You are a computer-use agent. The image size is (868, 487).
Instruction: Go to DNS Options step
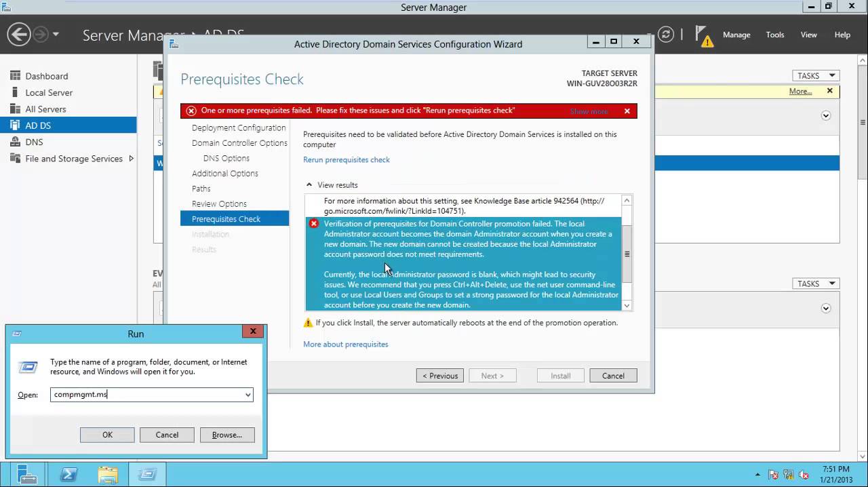[x=226, y=158]
